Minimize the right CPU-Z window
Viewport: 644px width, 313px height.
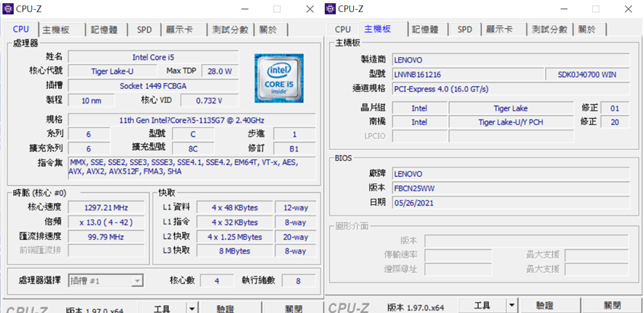[x=564, y=9]
